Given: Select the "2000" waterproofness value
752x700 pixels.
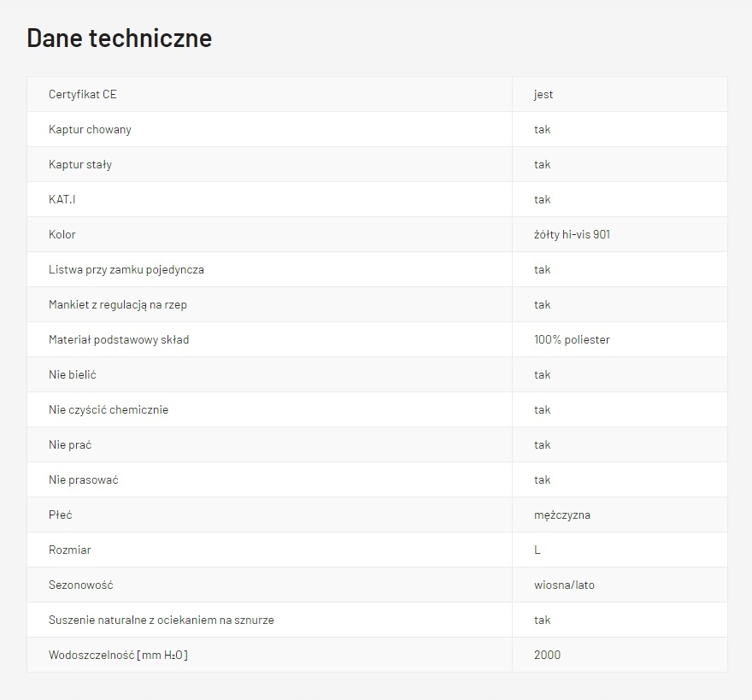Looking at the screenshot, I should click(x=547, y=655).
